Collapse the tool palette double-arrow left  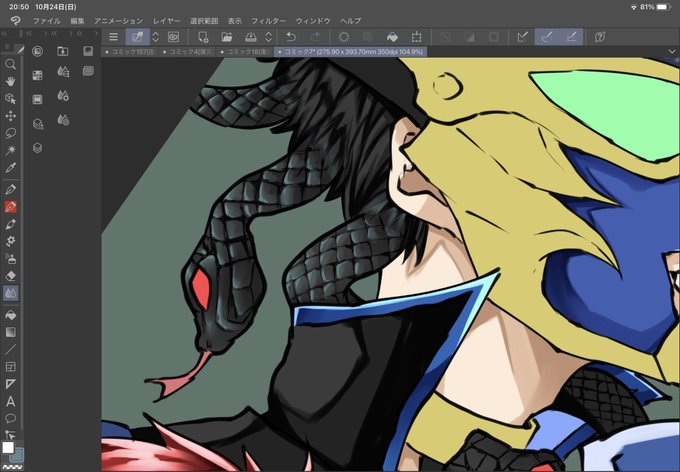point(4,33)
